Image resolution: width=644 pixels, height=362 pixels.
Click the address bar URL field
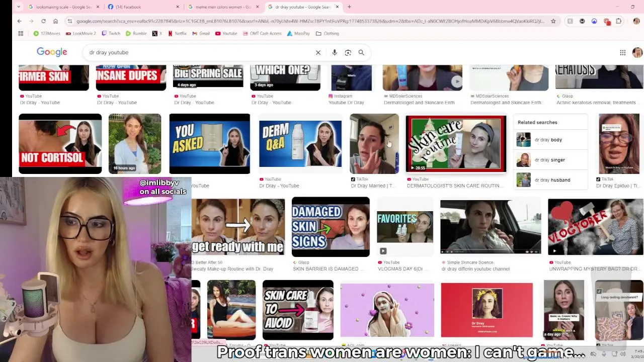point(309,21)
